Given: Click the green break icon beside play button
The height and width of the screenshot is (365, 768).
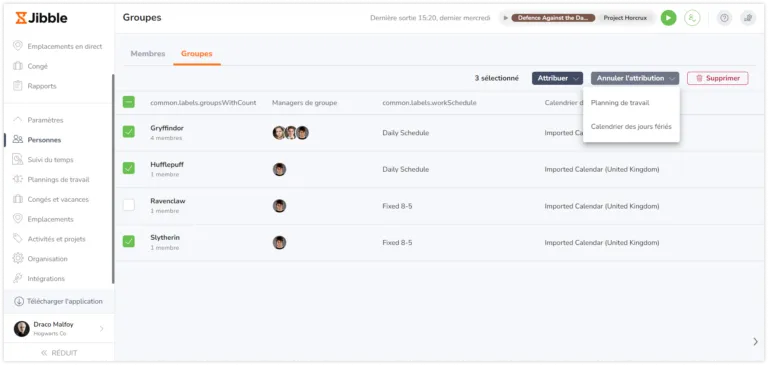Looking at the screenshot, I should [x=692, y=18].
